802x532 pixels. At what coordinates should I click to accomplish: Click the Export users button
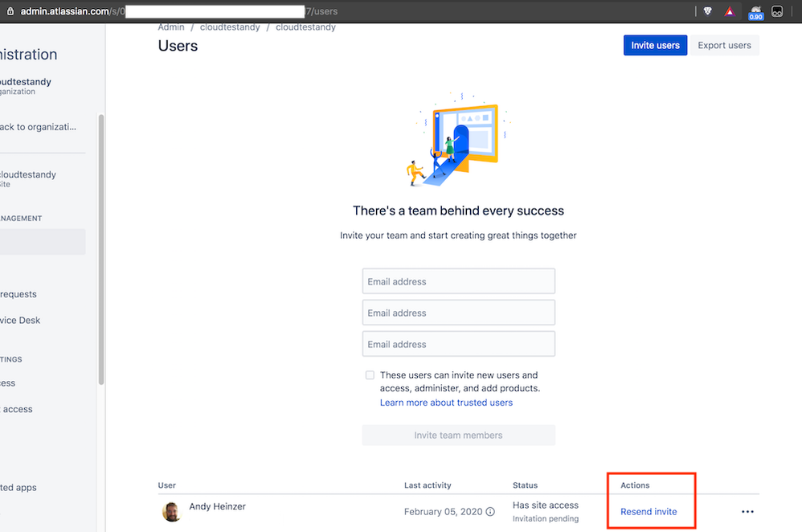click(x=724, y=45)
